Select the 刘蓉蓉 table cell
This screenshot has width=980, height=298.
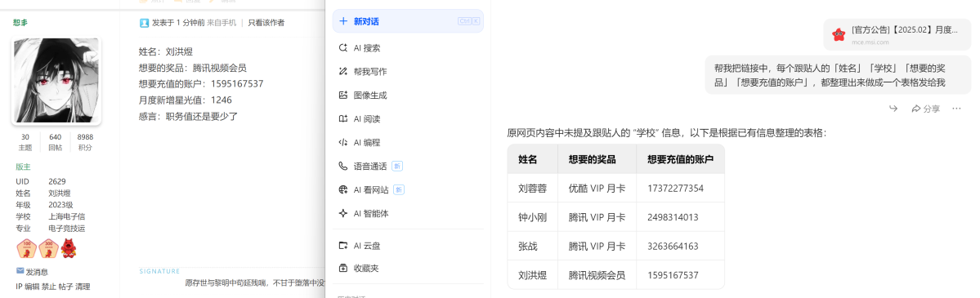532,188
